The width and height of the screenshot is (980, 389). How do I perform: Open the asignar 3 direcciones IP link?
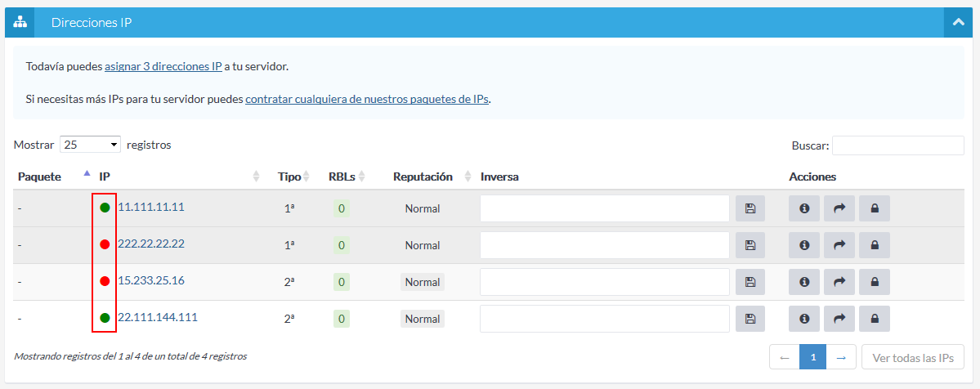(163, 66)
